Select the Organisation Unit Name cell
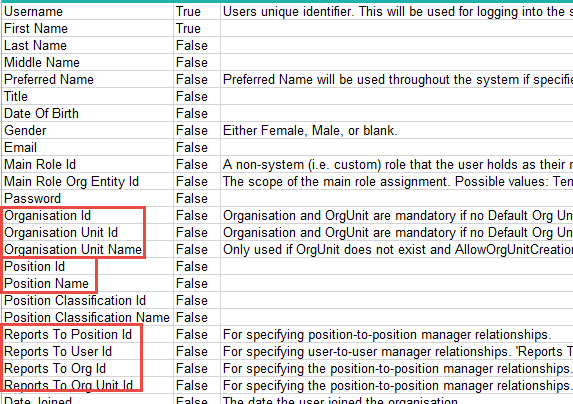 (x=88, y=249)
